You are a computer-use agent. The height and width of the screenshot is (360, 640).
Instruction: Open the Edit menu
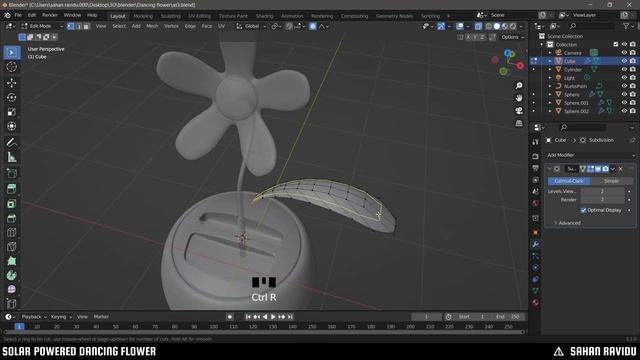point(32,16)
